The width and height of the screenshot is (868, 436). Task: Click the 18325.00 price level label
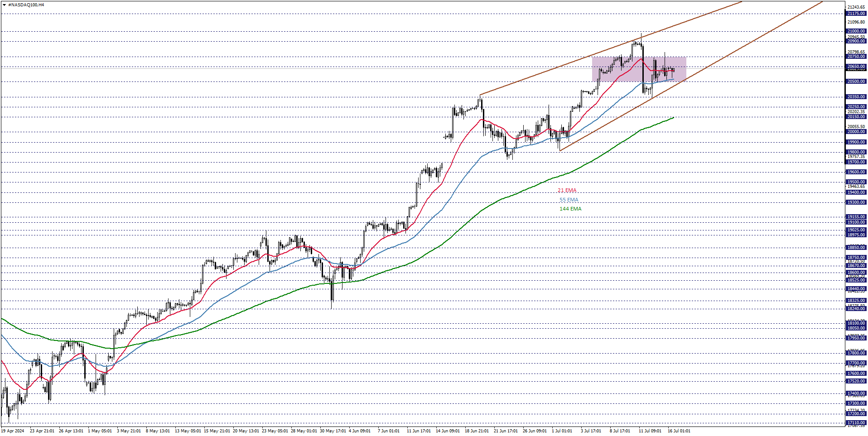(856, 301)
